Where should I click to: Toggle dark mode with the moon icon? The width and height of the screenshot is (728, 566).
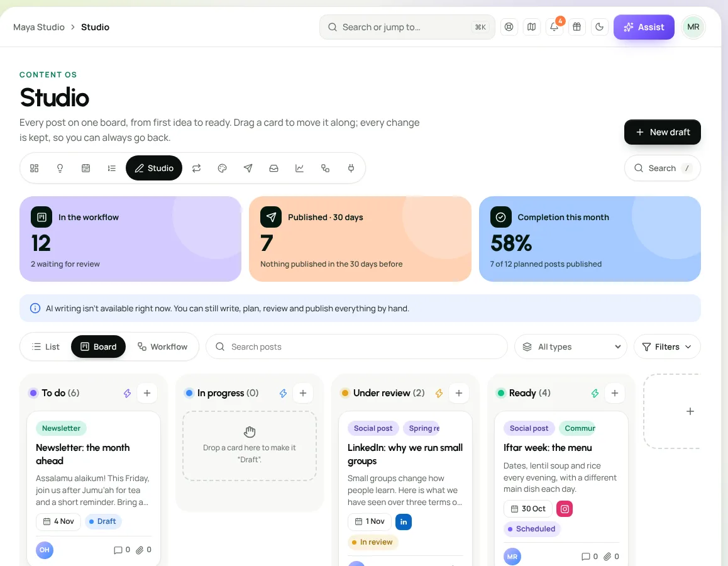click(x=599, y=27)
